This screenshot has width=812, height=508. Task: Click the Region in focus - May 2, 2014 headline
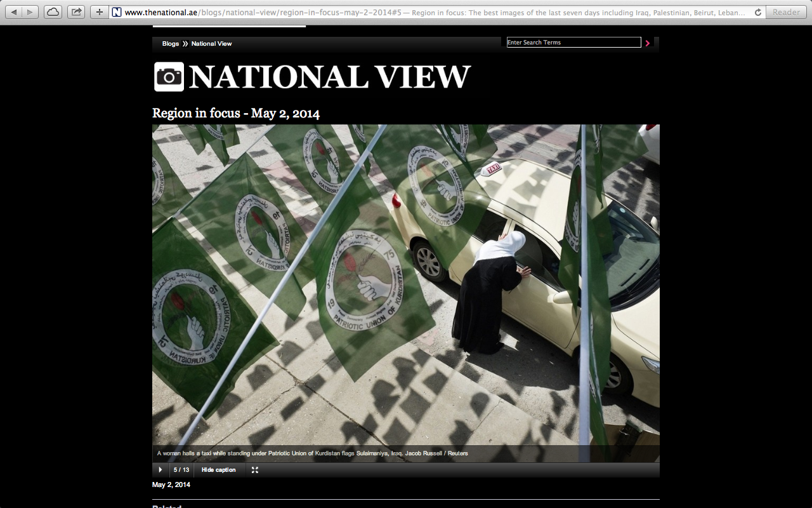point(236,113)
